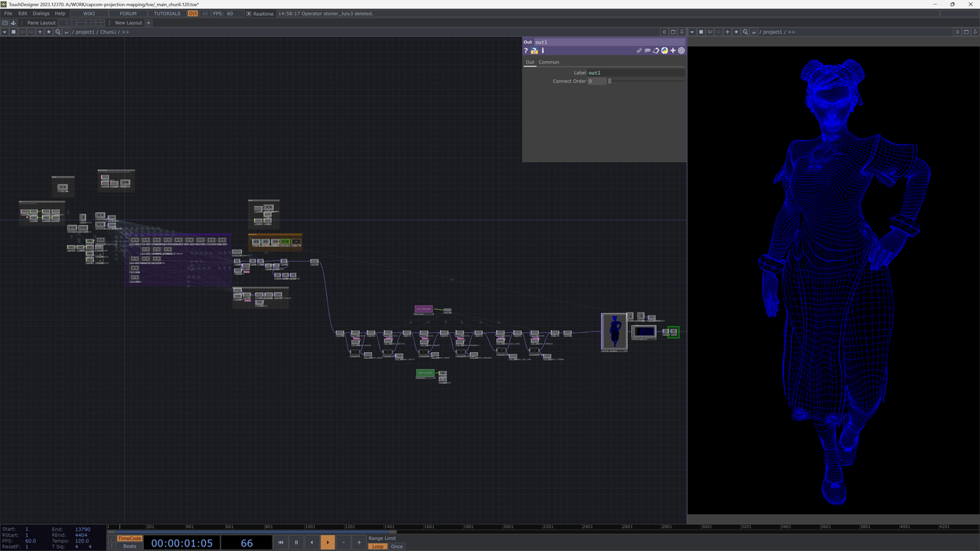
Task: Toggle the O|I power button
Action: pos(193,14)
